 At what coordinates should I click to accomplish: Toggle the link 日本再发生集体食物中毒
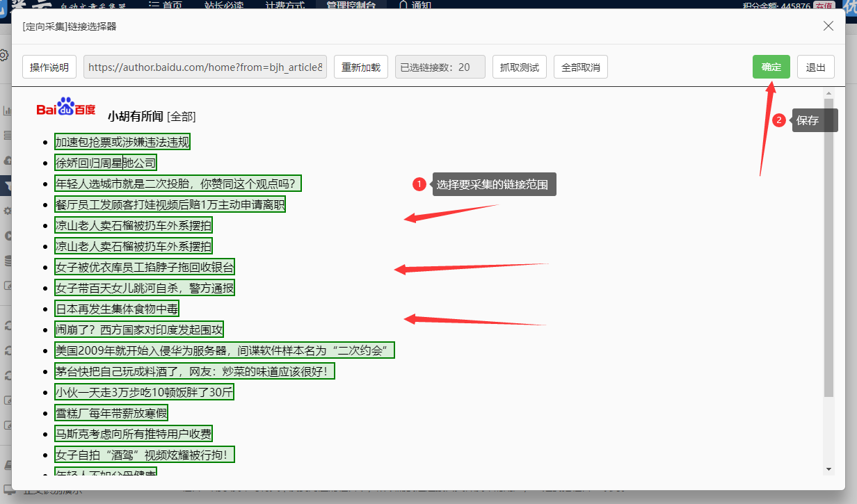(x=117, y=309)
